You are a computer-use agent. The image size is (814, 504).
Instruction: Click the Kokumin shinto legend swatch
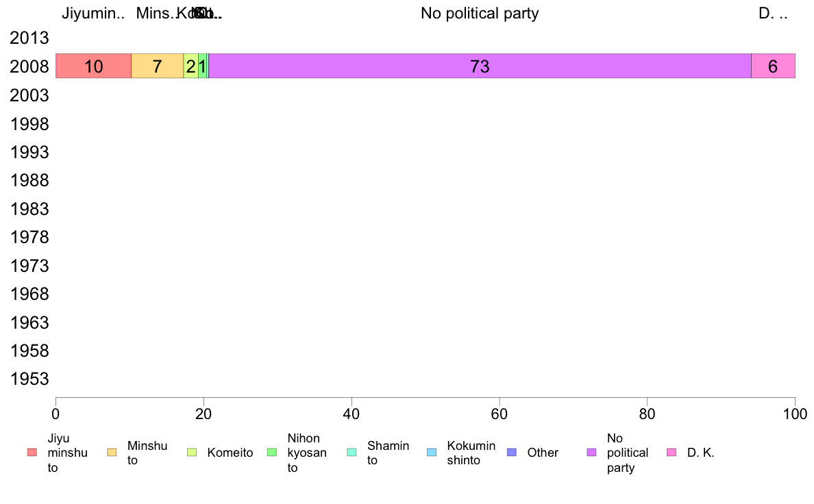coord(432,453)
